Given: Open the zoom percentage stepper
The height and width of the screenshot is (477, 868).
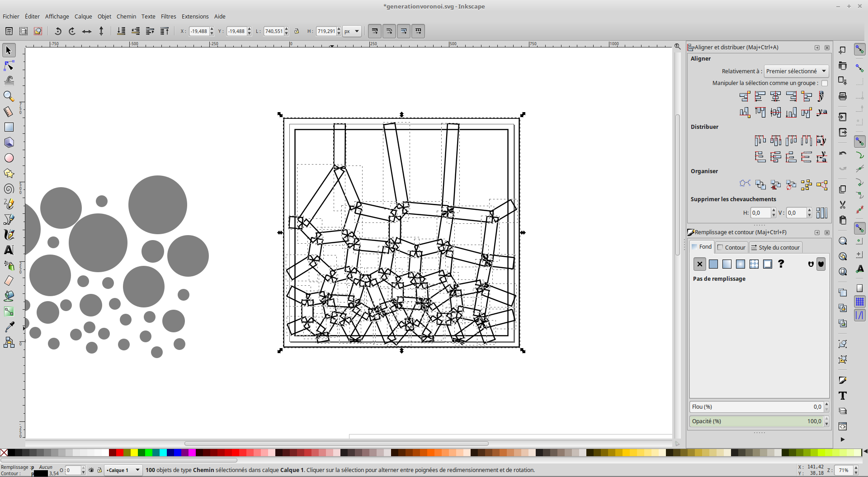Looking at the screenshot, I should click(x=856, y=470).
